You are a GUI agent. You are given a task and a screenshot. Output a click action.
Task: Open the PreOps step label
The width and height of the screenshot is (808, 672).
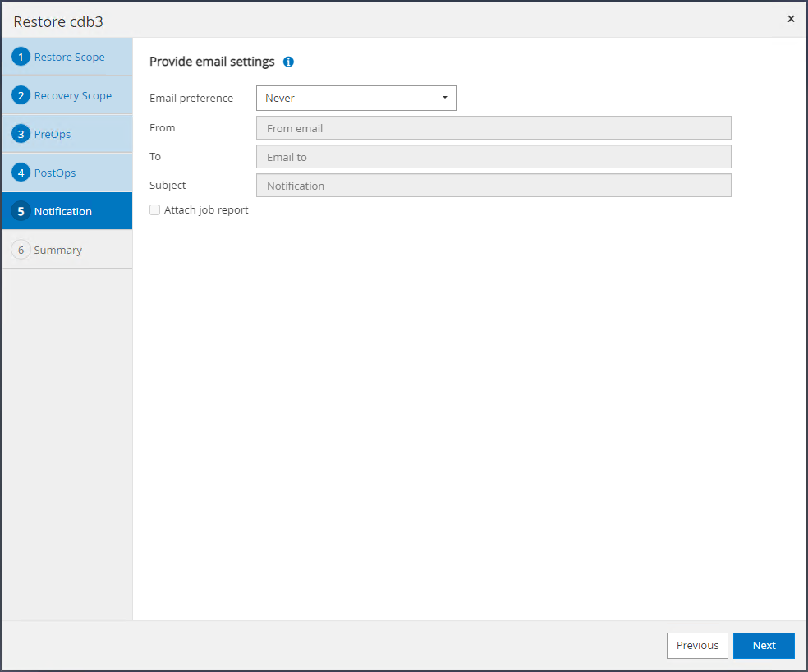(x=53, y=134)
